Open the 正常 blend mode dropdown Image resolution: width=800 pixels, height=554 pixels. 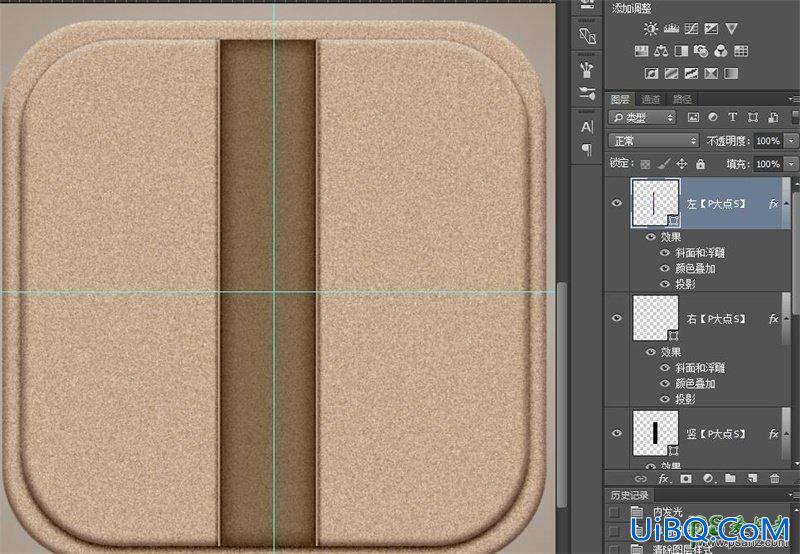(x=654, y=140)
